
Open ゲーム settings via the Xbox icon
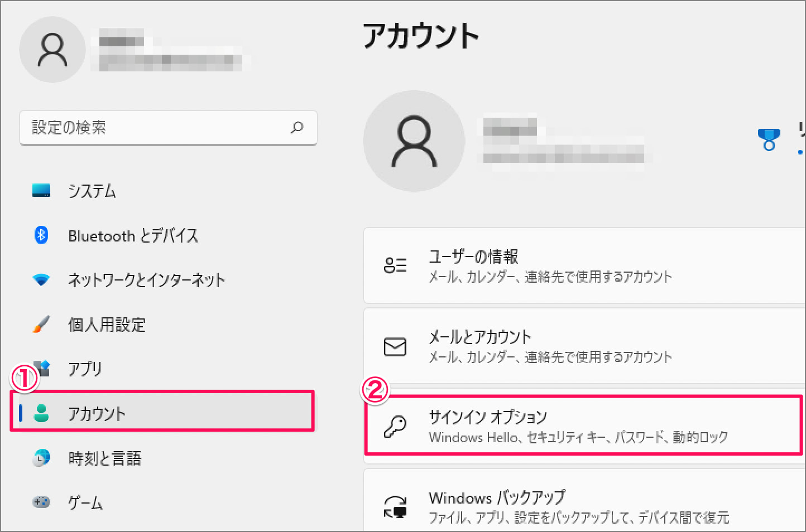[x=40, y=502]
